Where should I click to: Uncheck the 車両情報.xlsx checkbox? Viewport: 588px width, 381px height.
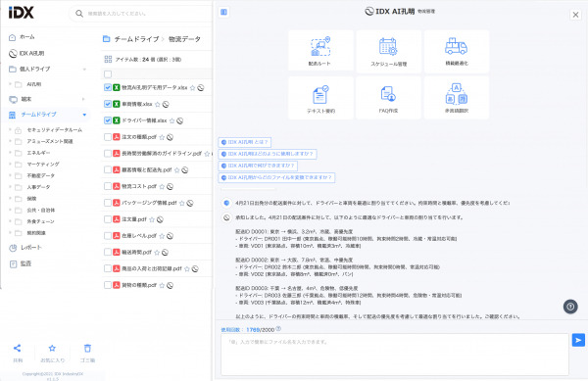click(108, 104)
